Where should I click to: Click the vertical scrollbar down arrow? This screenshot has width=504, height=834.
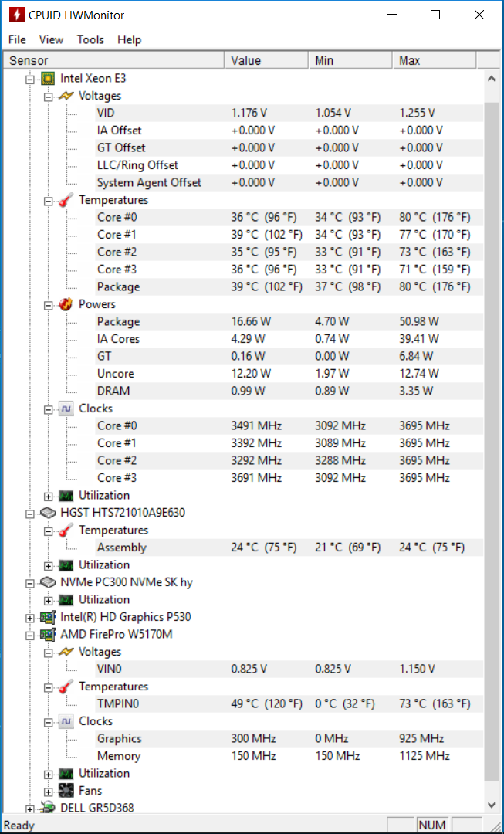pyautogui.click(x=490, y=805)
